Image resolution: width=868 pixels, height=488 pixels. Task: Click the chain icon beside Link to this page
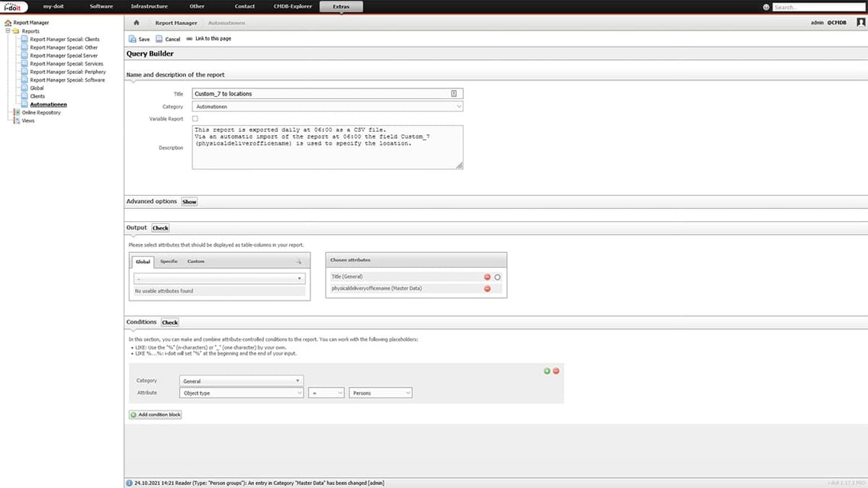pyautogui.click(x=189, y=39)
